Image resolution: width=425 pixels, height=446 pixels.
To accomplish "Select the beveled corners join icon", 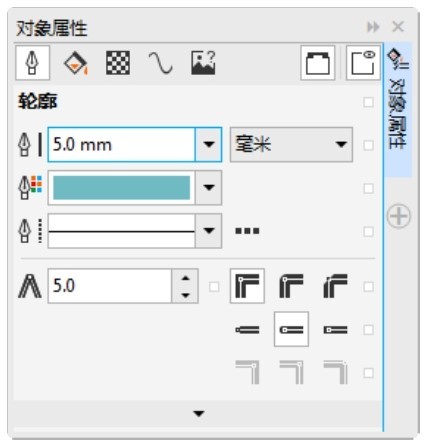I will tap(335, 286).
